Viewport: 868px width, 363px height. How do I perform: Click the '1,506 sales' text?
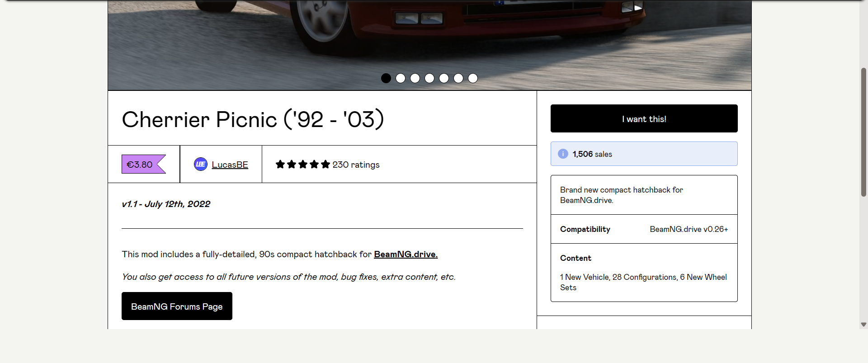point(592,154)
